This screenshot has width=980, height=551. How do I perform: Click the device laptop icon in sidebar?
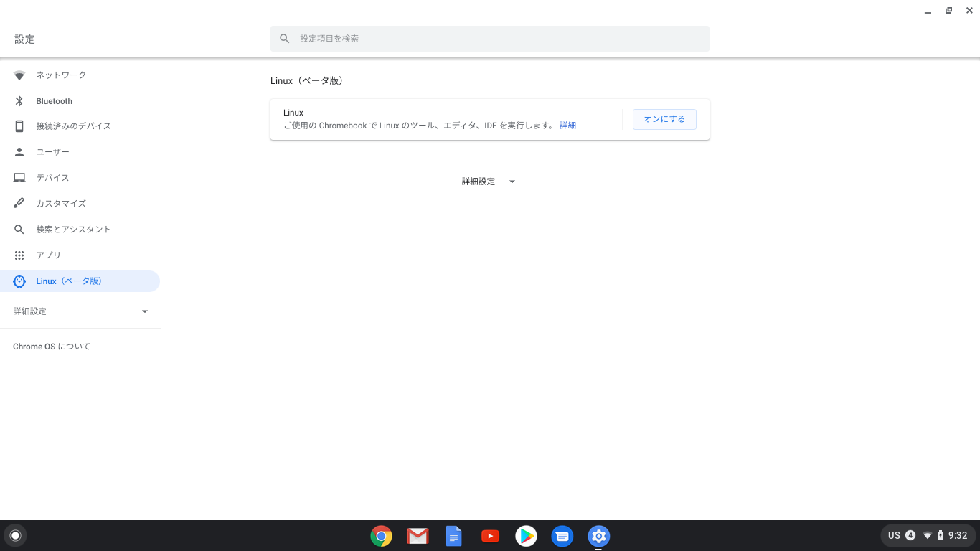19,178
